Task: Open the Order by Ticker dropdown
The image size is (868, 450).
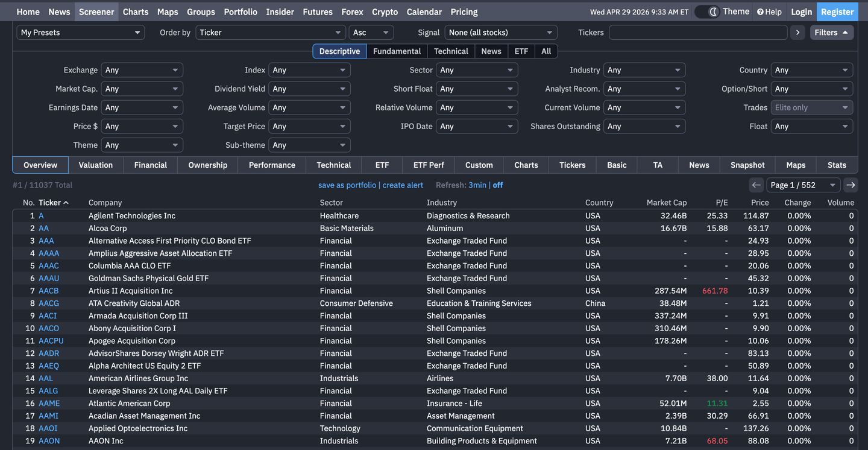Action: click(271, 33)
